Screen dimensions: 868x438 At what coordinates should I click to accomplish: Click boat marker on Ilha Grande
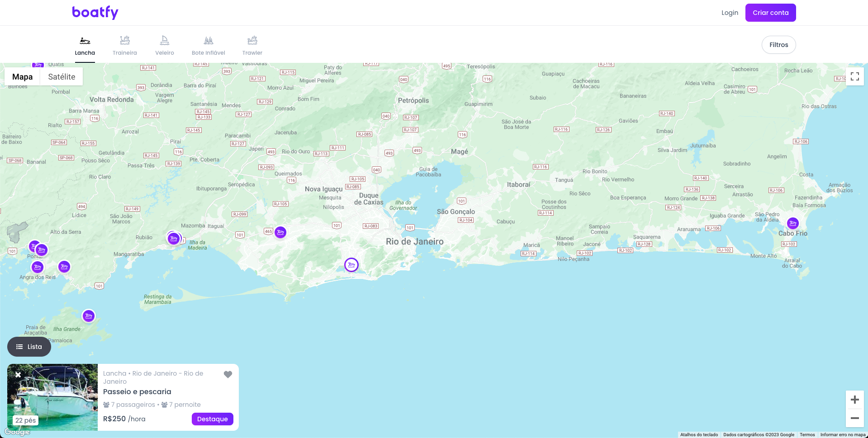[89, 316]
